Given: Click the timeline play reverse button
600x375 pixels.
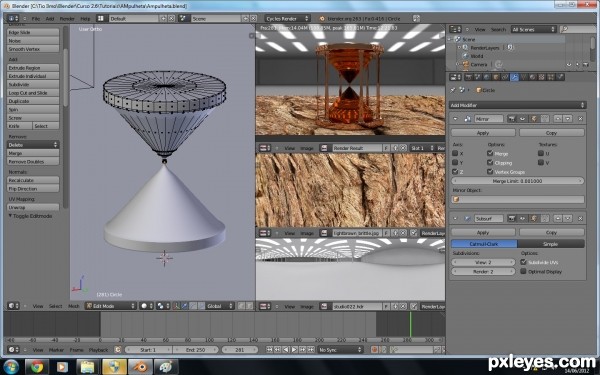Looking at the screenshot, I should 286,349.
